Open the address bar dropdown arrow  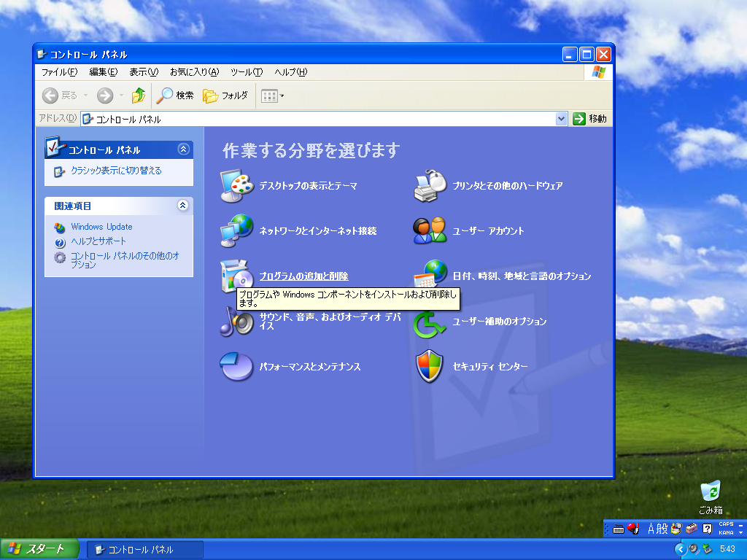tap(561, 119)
